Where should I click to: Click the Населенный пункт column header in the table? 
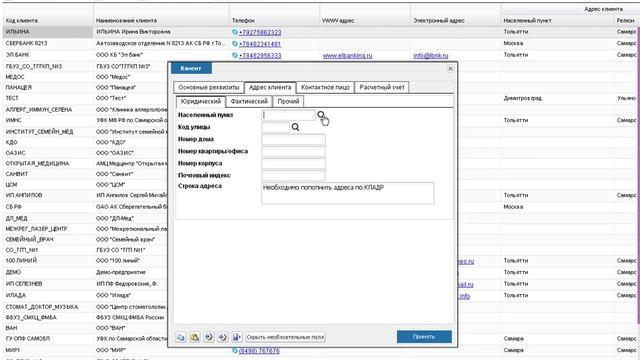coord(527,20)
